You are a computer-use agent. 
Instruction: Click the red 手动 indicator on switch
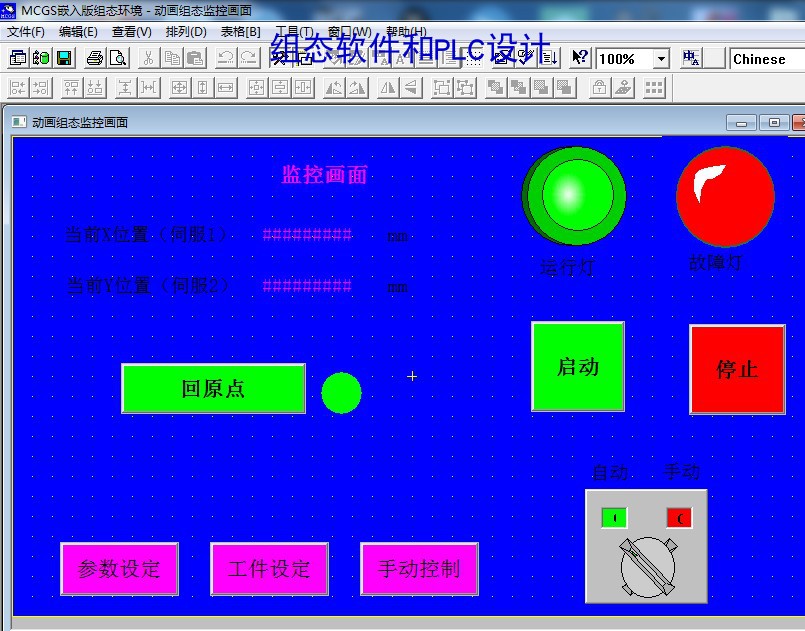pyautogui.click(x=679, y=518)
